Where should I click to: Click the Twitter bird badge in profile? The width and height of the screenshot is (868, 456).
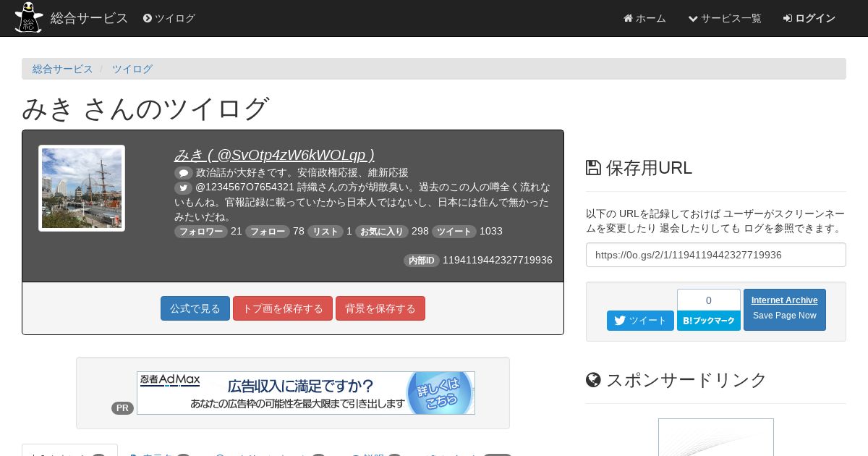click(x=184, y=187)
